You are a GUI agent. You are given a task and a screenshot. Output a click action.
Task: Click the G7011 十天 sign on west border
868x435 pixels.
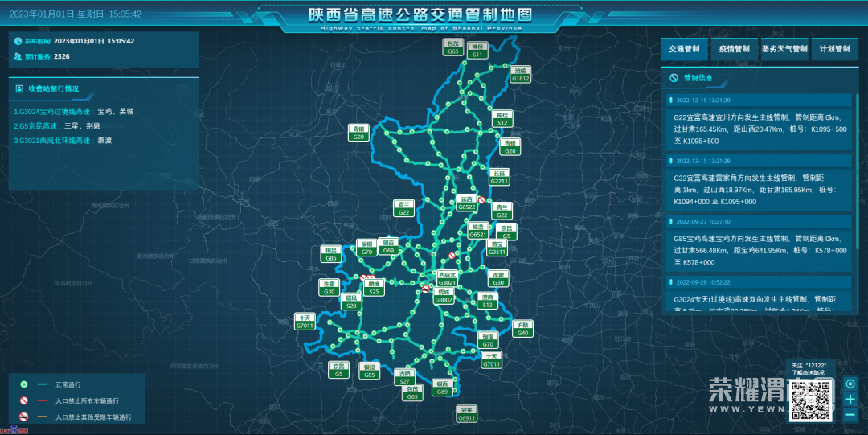pos(305,322)
